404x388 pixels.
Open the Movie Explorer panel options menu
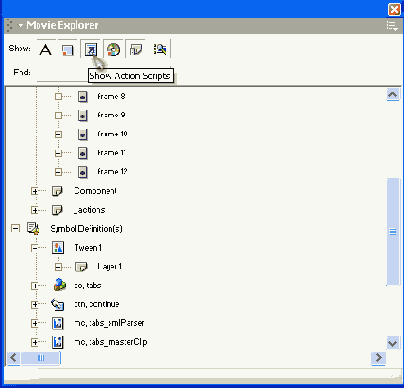pyautogui.click(x=392, y=26)
